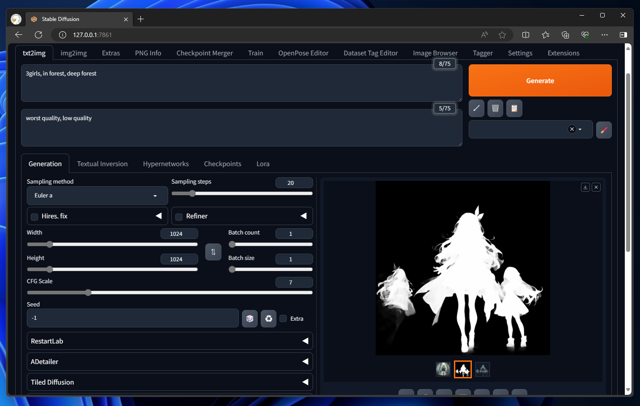Click the negative prompt text box
Image resolution: width=640 pixels, height=406 pixels.
pyautogui.click(x=242, y=128)
